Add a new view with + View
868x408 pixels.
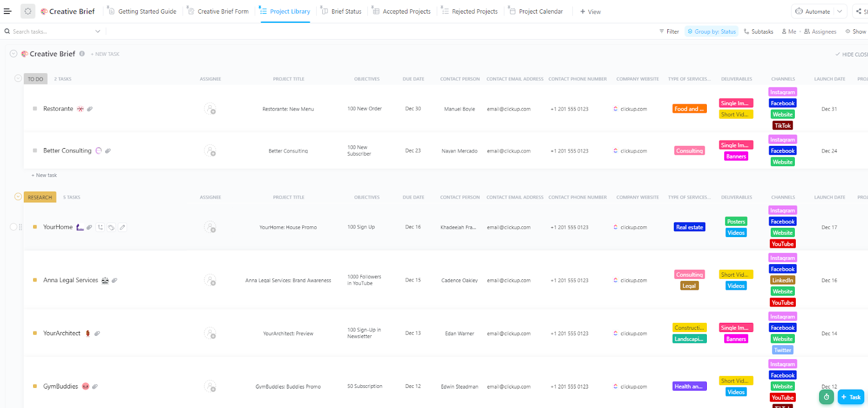(x=590, y=11)
